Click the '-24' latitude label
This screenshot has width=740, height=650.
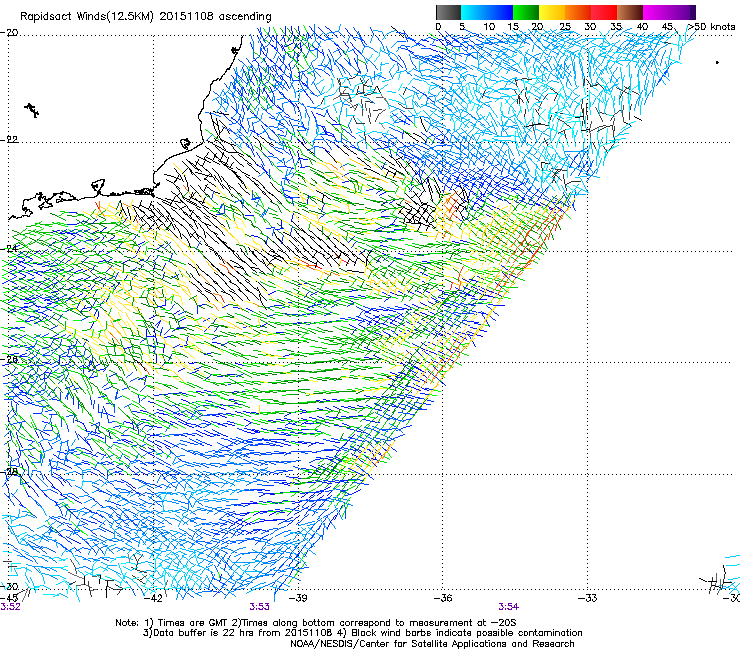[9, 248]
